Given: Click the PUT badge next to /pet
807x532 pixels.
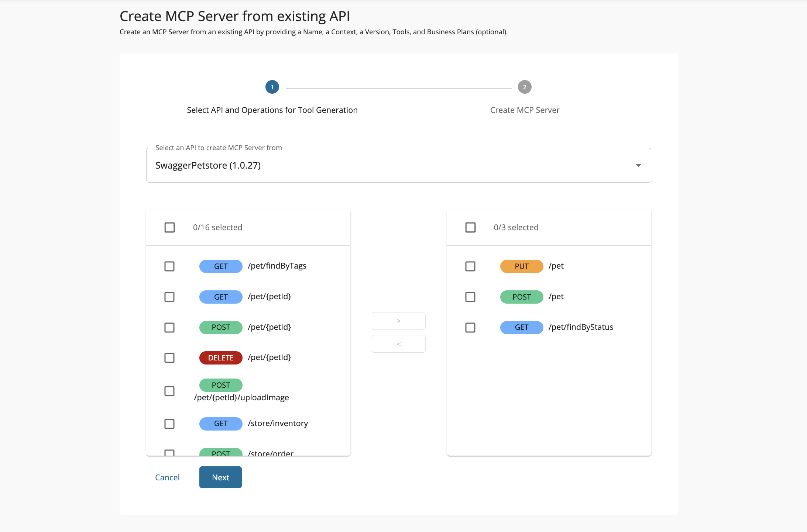Looking at the screenshot, I should tap(521, 266).
